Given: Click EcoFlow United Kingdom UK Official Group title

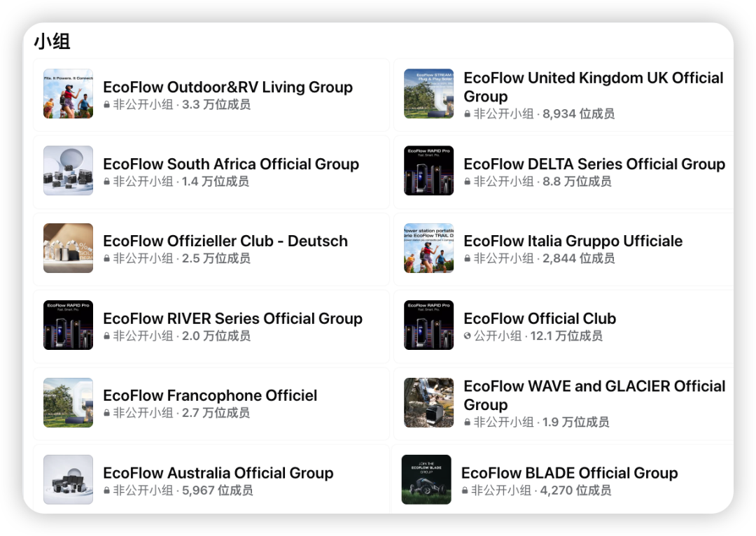Looking at the screenshot, I should [x=594, y=87].
